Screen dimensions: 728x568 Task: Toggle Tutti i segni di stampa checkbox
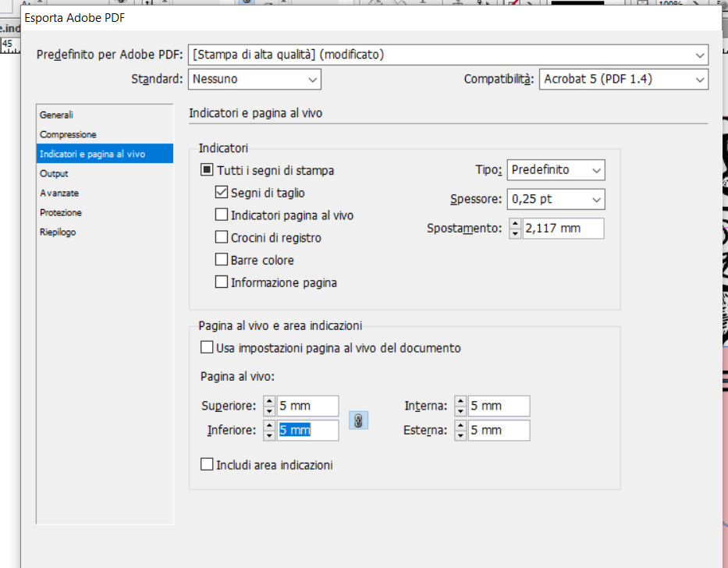point(207,169)
